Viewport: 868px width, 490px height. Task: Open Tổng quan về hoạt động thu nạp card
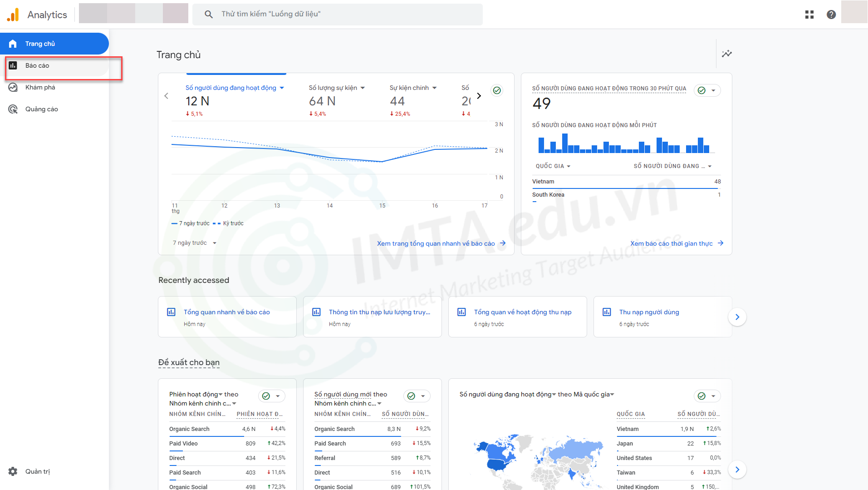(x=517, y=317)
